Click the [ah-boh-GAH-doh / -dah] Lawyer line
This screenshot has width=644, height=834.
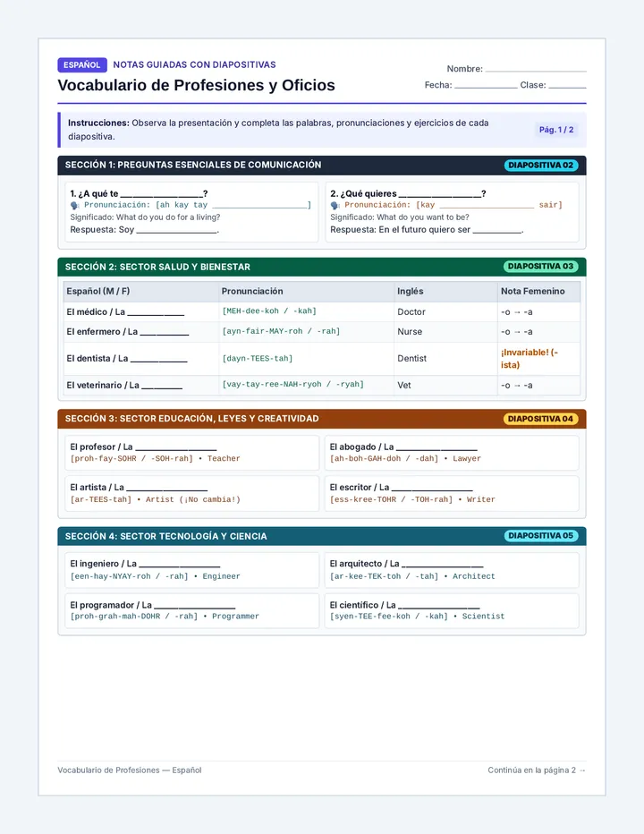[405, 458]
